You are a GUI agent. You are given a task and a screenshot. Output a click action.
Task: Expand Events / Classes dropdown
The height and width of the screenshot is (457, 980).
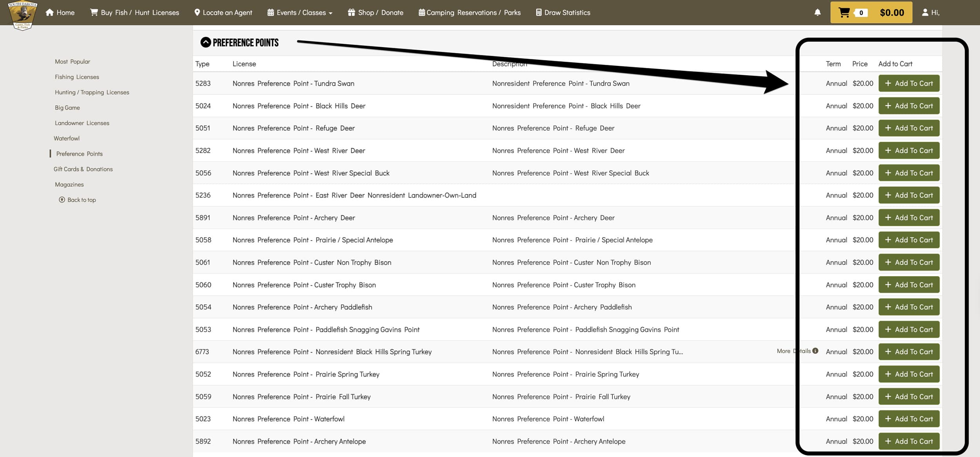click(x=300, y=13)
